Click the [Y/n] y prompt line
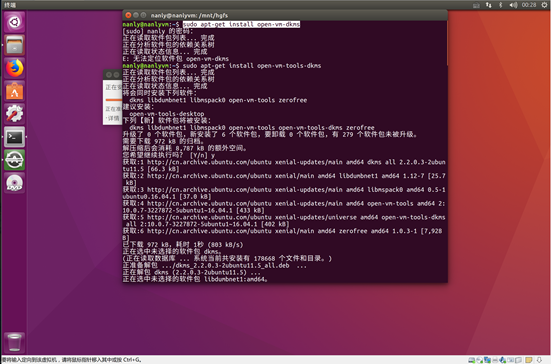Screen dimensions: 551x364 pos(169,155)
